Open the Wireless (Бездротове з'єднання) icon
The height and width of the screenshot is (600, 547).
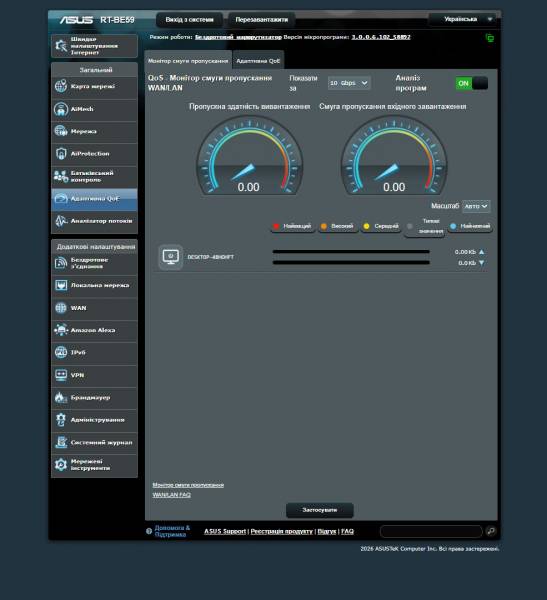(x=61, y=263)
